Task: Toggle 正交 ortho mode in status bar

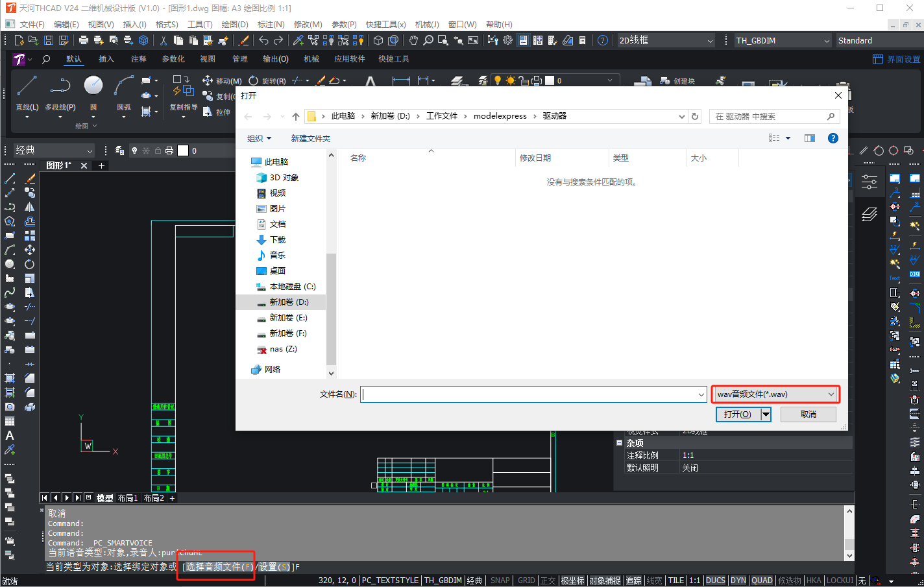Action: point(548,581)
